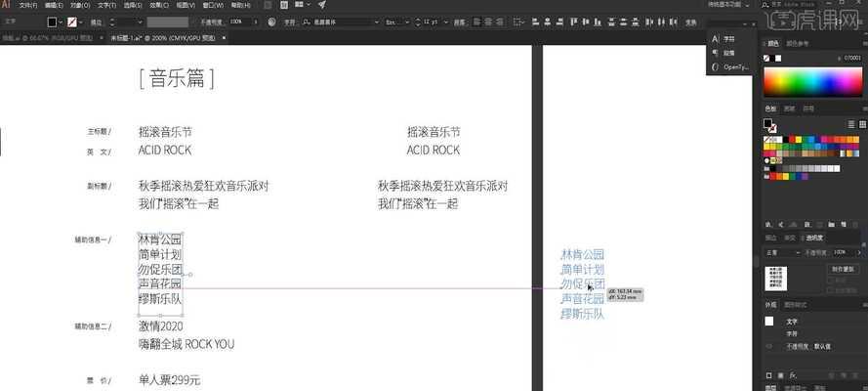This screenshot has height=391, width=868.
Task: Click horizontal align right icon
Action: pos(559,22)
